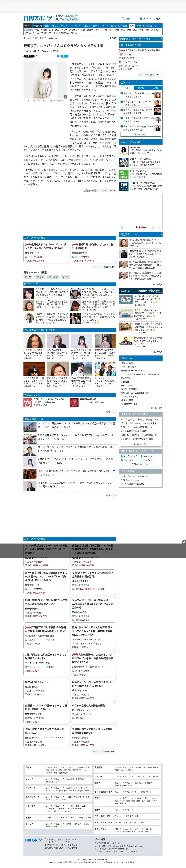
Task: Select the 最新 ranking tab
Action: 126,88
